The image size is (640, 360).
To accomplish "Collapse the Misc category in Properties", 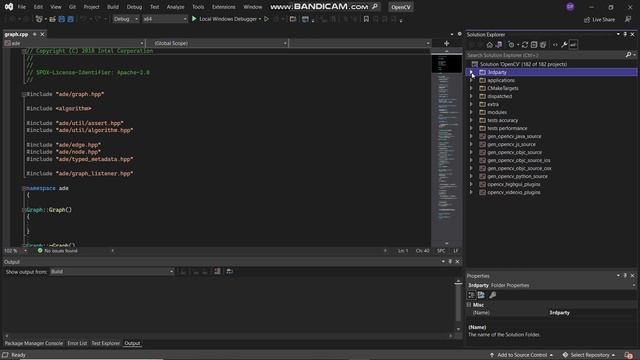I will tap(469, 305).
